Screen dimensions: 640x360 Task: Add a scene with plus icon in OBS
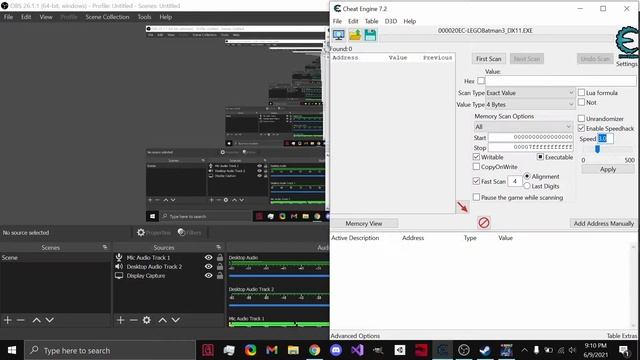(8, 320)
